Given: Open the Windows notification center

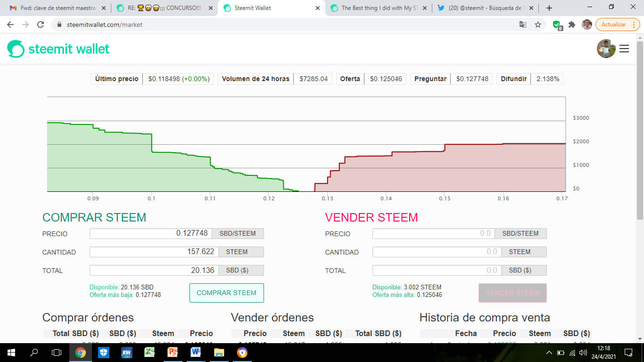Looking at the screenshot, I should pyautogui.click(x=628, y=352).
